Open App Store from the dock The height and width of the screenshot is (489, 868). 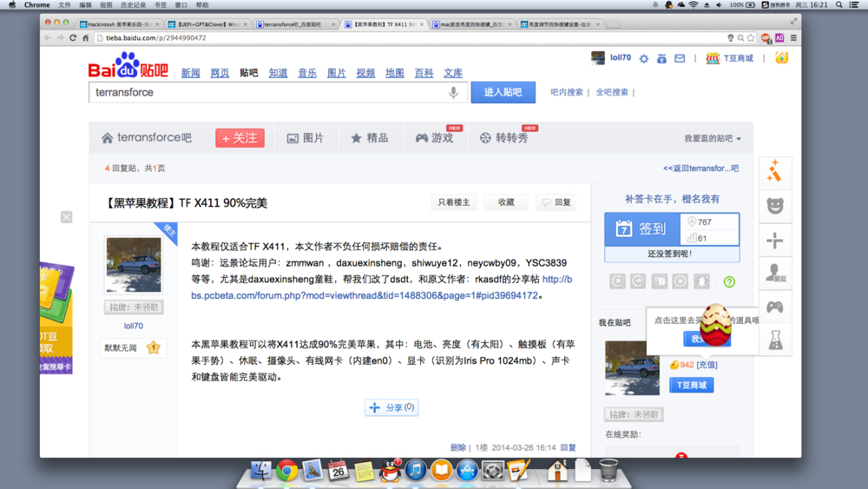coord(467,471)
